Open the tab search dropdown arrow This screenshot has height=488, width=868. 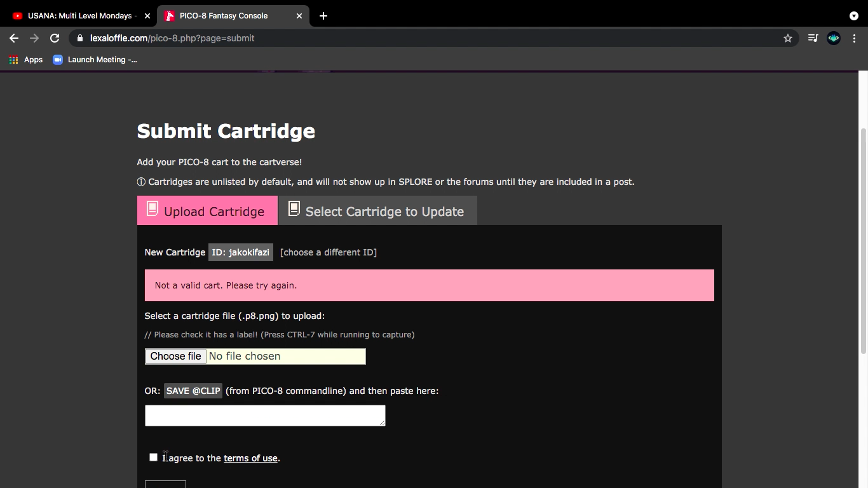(x=854, y=16)
